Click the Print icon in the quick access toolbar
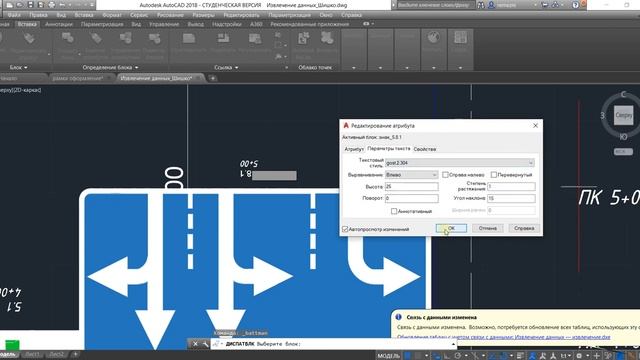The height and width of the screenshot is (360, 640). tap(52, 5)
